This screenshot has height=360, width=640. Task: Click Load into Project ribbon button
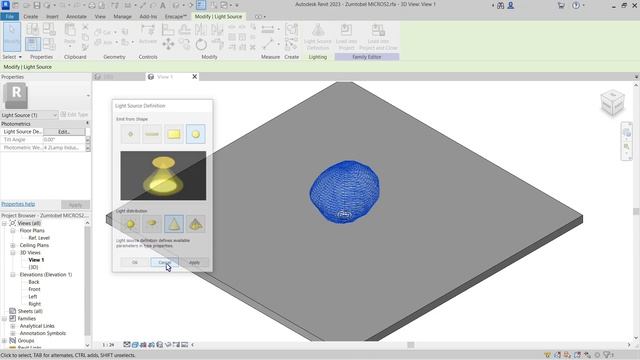(346, 37)
